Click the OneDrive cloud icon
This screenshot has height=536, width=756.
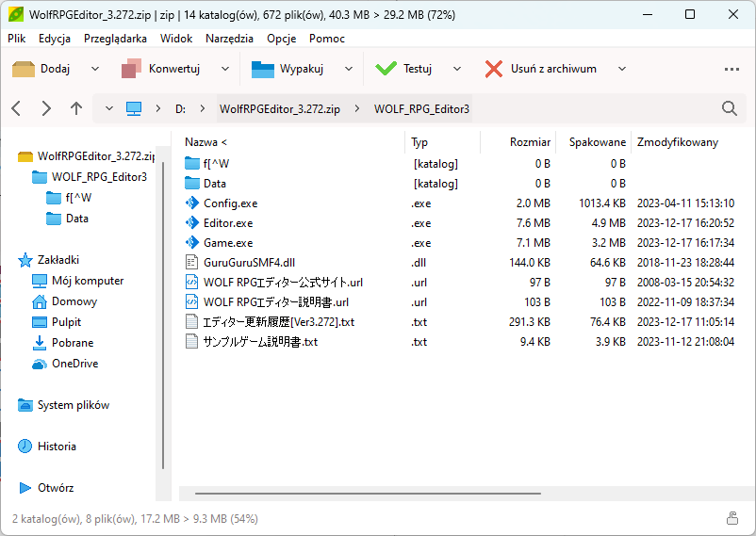(x=39, y=364)
